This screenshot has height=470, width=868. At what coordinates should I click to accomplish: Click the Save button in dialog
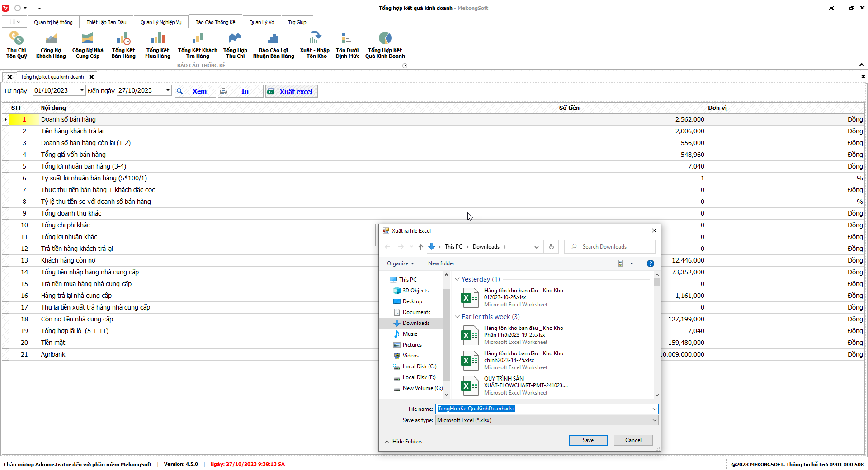tap(588, 440)
